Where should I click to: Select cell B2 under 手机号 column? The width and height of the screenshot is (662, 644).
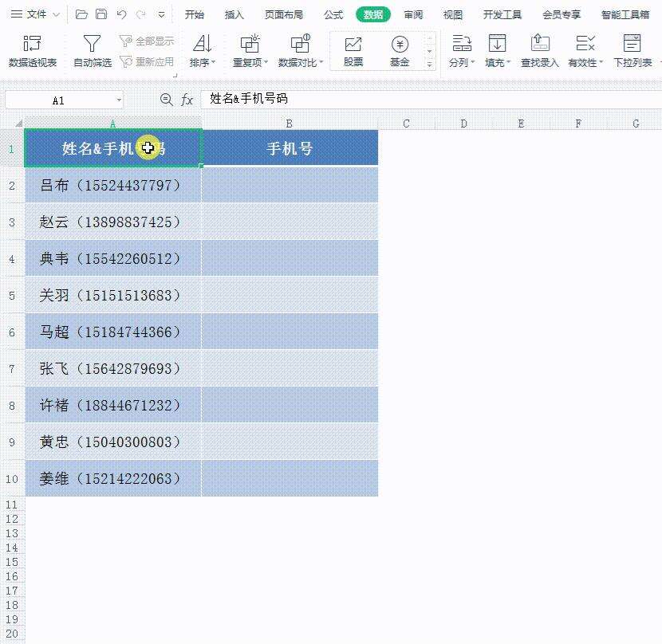click(x=290, y=185)
